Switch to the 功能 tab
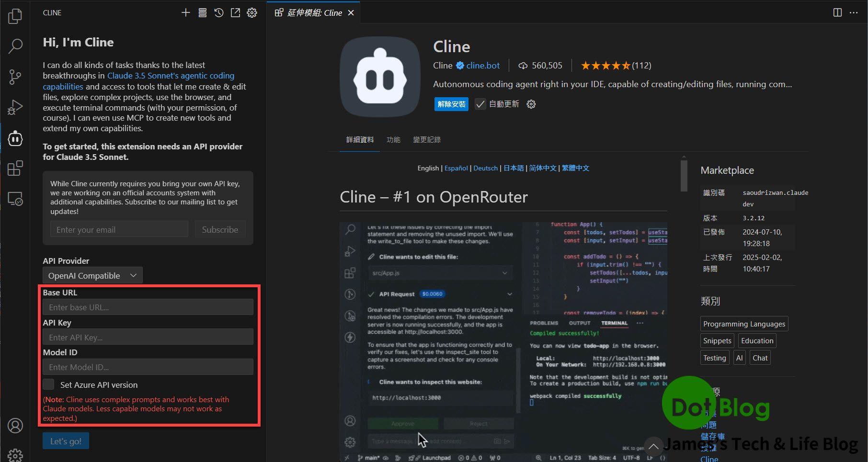This screenshot has width=868, height=462. point(393,139)
